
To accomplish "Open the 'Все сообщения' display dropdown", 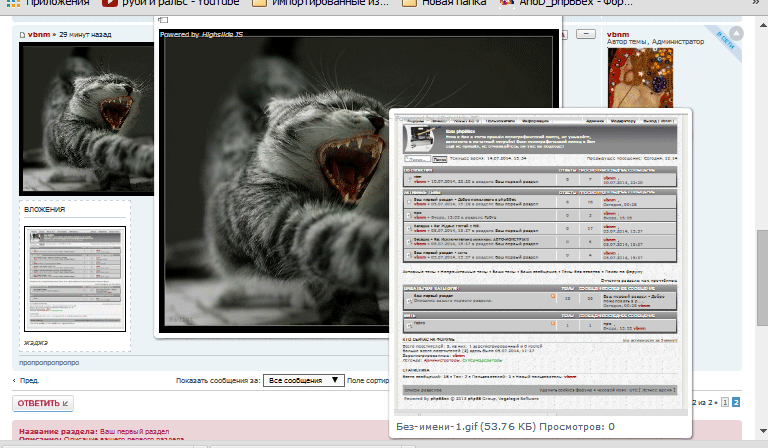I will (304, 380).
